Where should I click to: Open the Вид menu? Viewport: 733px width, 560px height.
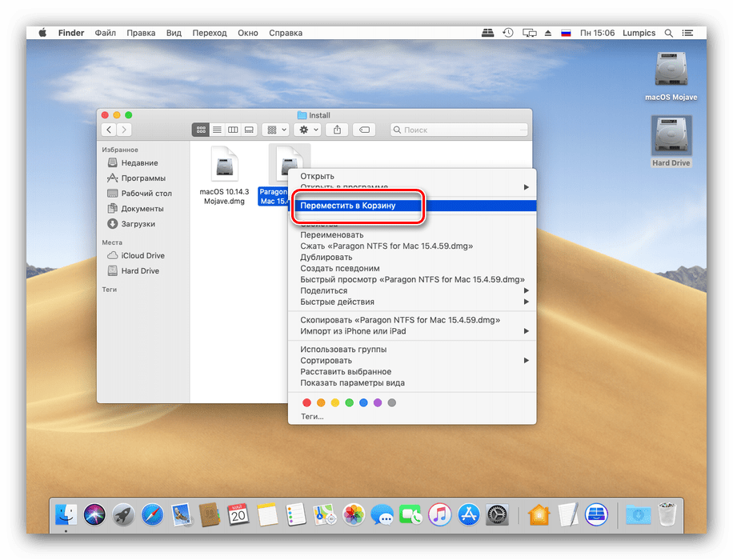click(174, 33)
